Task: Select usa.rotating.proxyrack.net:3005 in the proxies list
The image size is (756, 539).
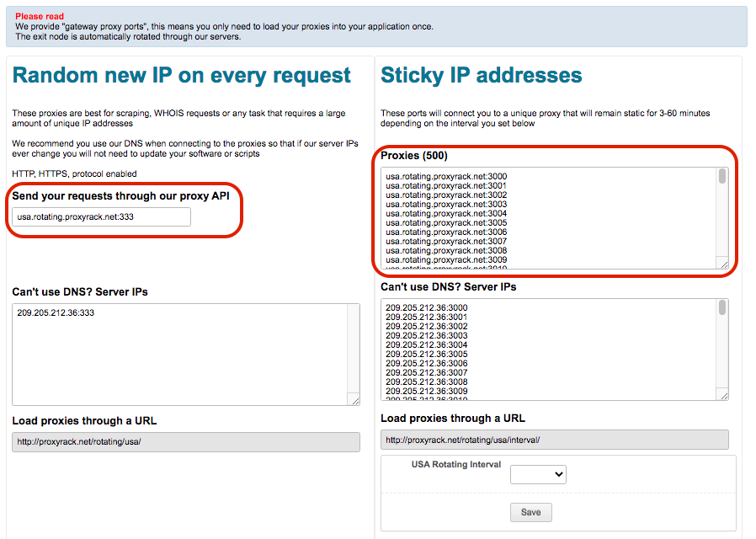Action: pyautogui.click(x=446, y=222)
